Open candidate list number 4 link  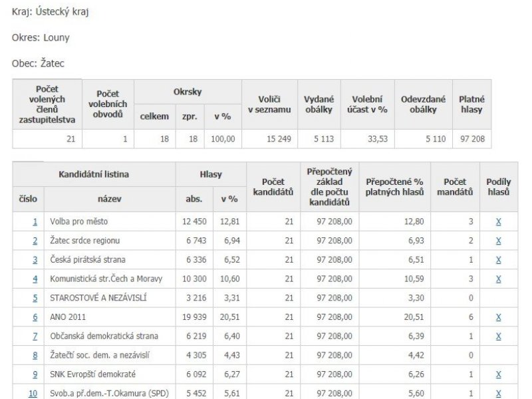[35, 279]
